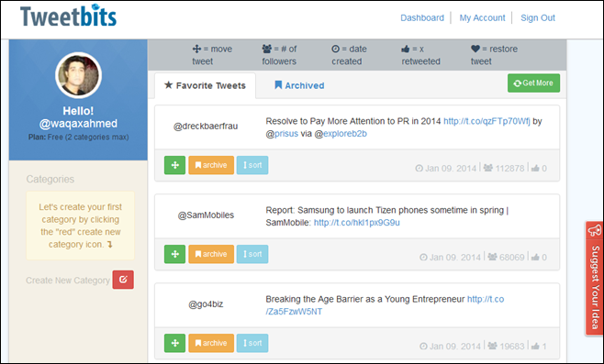Click the @SamMobiles username
This screenshot has height=364, width=604.
point(206,215)
